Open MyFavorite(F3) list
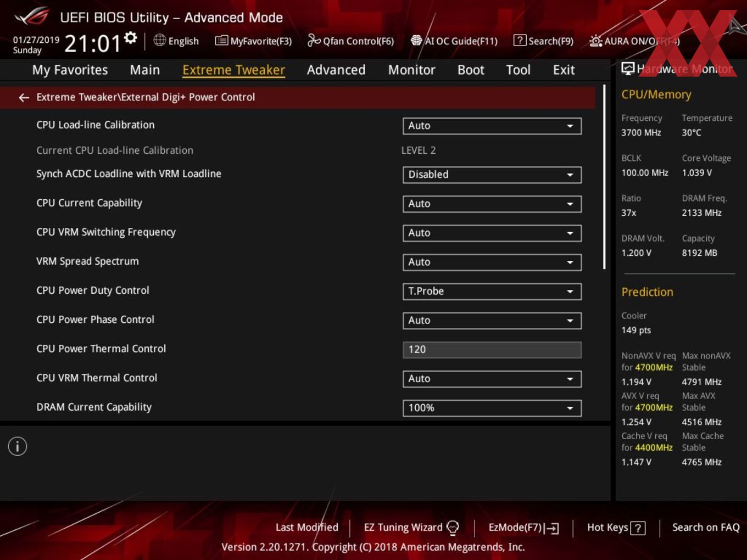The image size is (747, 560). [x=253, y=41]
